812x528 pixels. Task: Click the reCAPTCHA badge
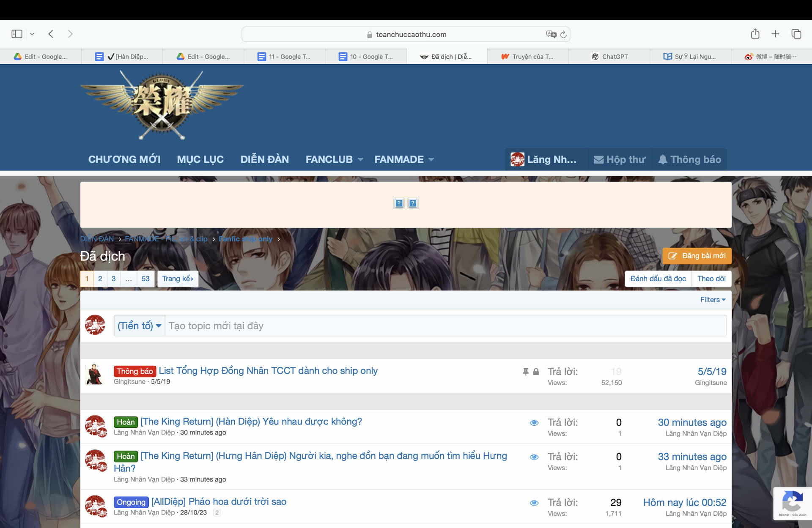793,503
